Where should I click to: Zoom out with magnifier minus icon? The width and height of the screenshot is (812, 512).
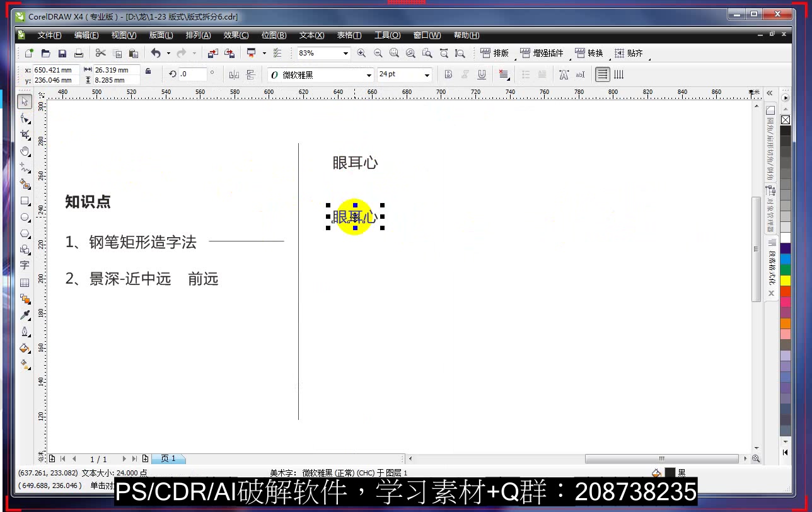tap(378, 54)
